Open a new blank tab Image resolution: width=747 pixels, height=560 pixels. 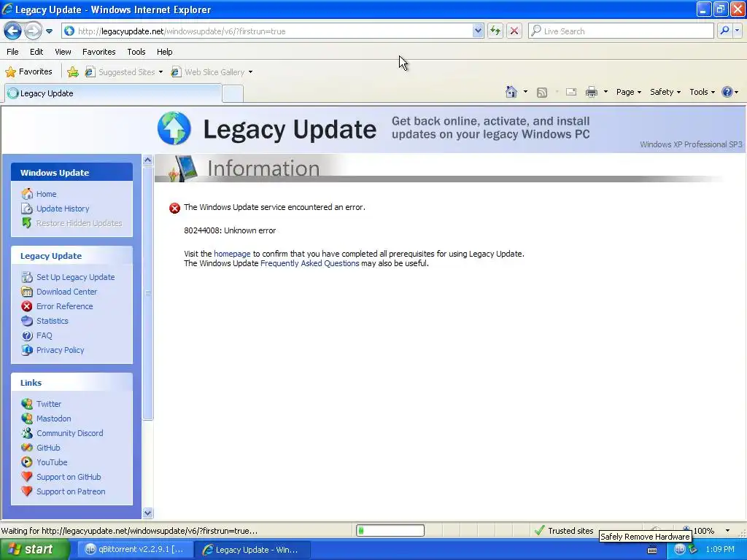coord(233,94)
